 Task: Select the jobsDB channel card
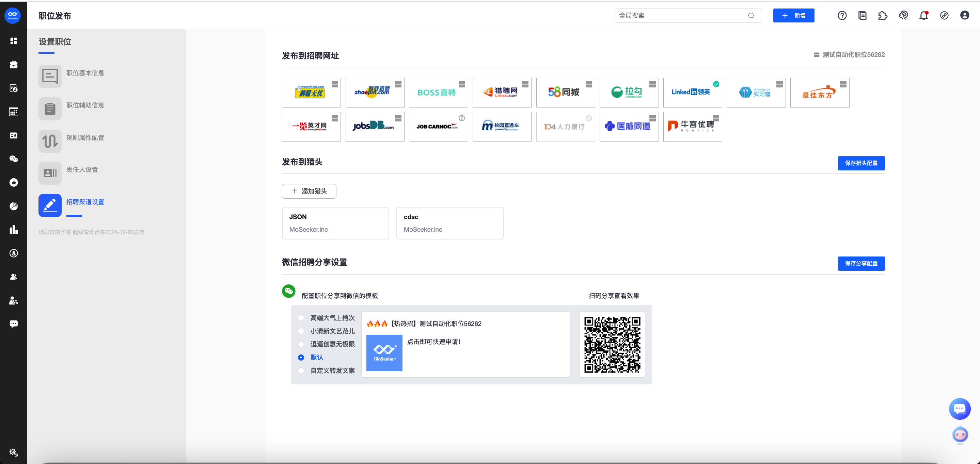tap(375, 127)
